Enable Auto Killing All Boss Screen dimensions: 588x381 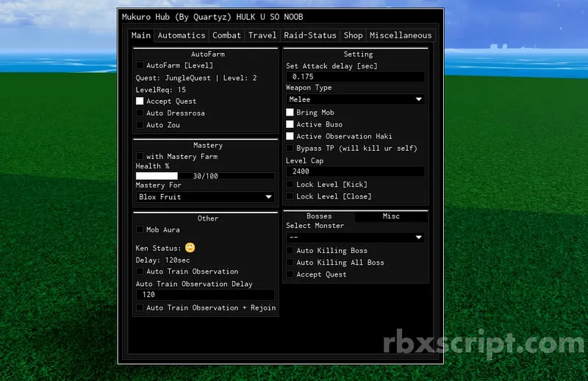click(290, 263)
